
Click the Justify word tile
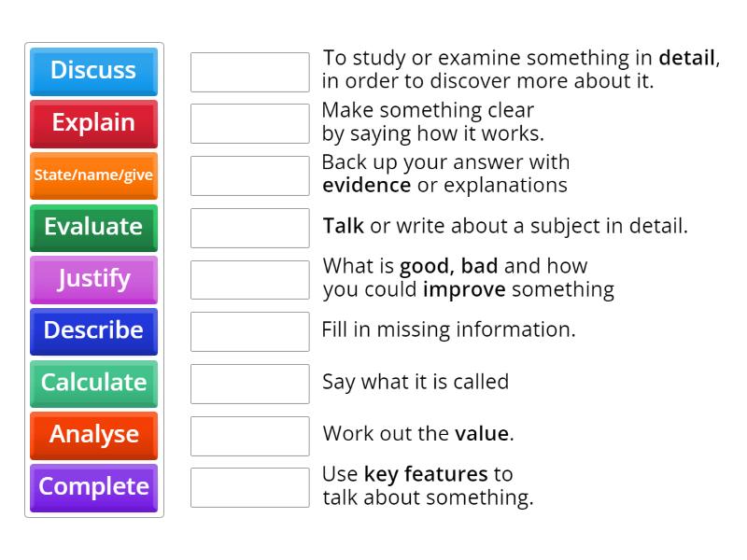coord(92,279)
